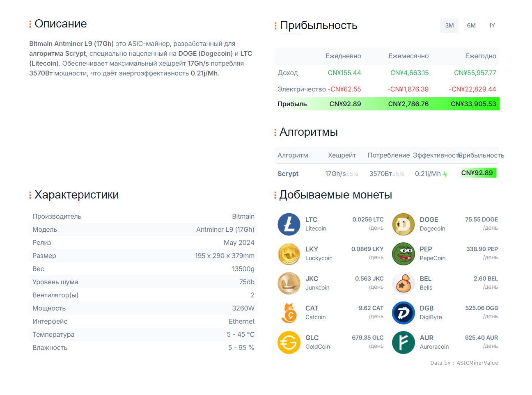Click the Ежегодно column header
532x395 pixels.
pos(481,56)
